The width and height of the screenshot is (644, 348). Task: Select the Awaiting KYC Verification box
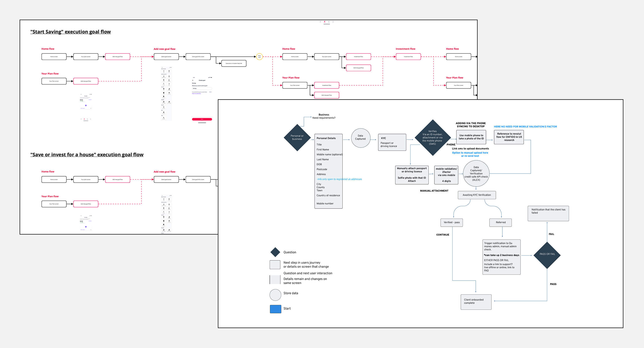click(477, 195)
